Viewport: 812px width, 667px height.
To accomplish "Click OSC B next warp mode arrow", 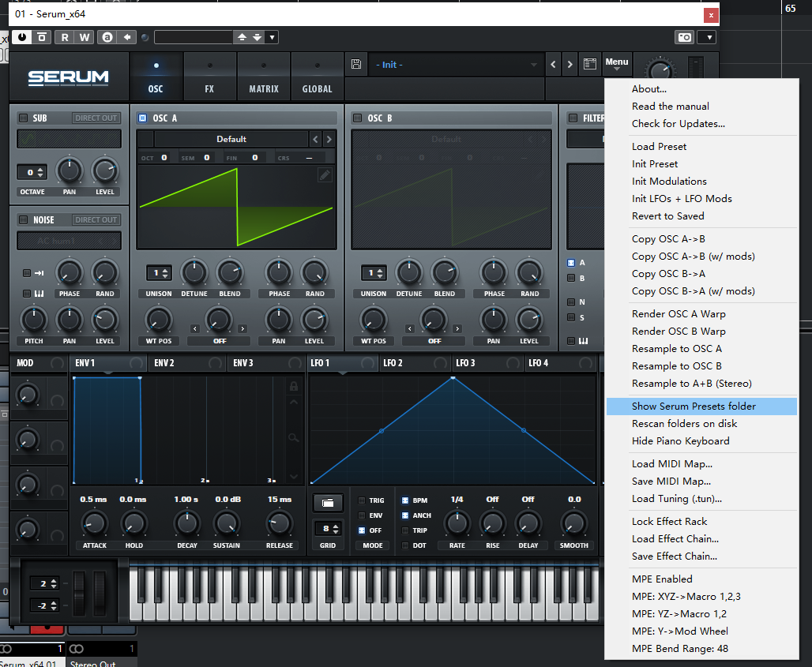I will tap(457, 328).
